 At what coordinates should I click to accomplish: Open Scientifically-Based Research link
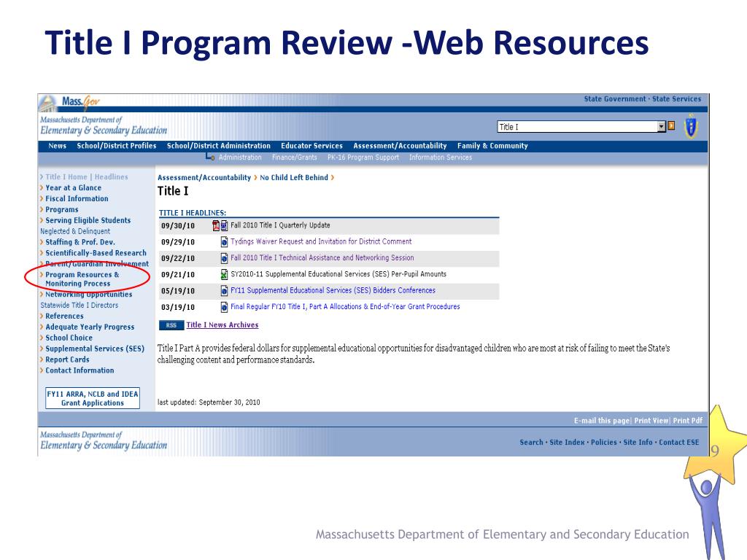(96, 253)
